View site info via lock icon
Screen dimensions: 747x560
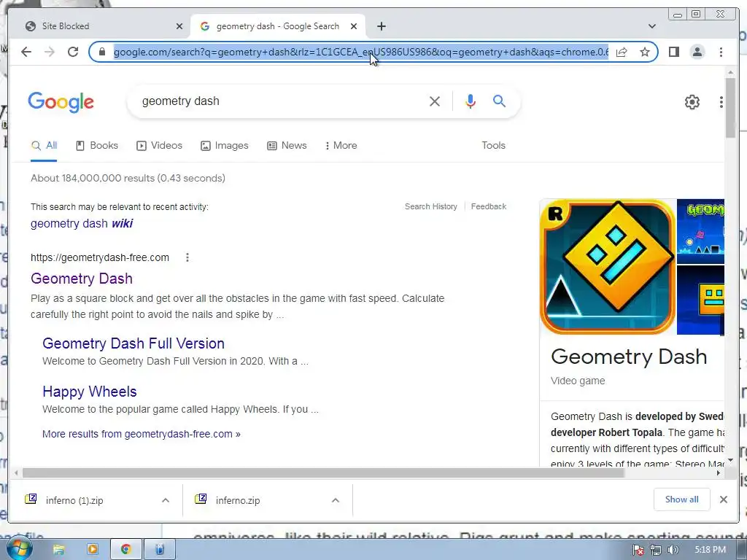click(101, 52)
